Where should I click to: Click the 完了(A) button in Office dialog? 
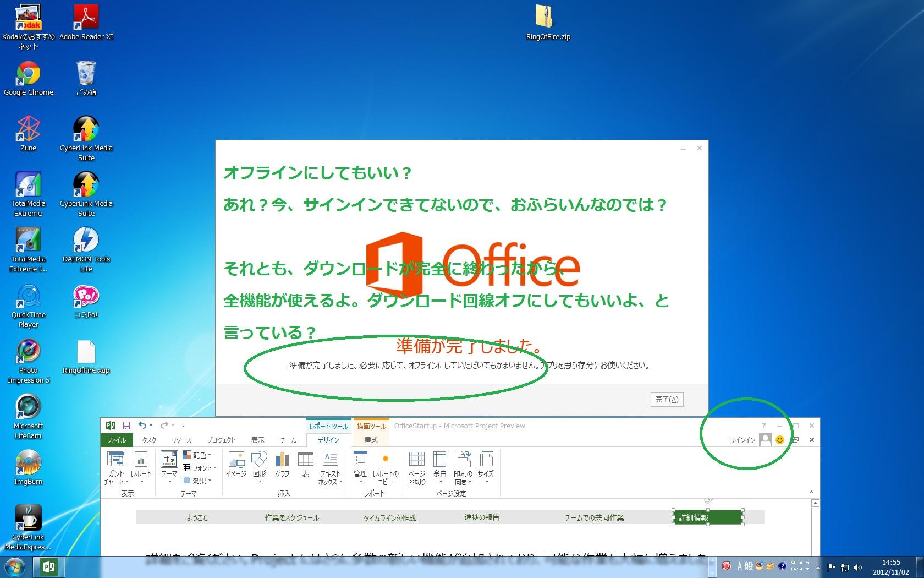tap(667, 400)
